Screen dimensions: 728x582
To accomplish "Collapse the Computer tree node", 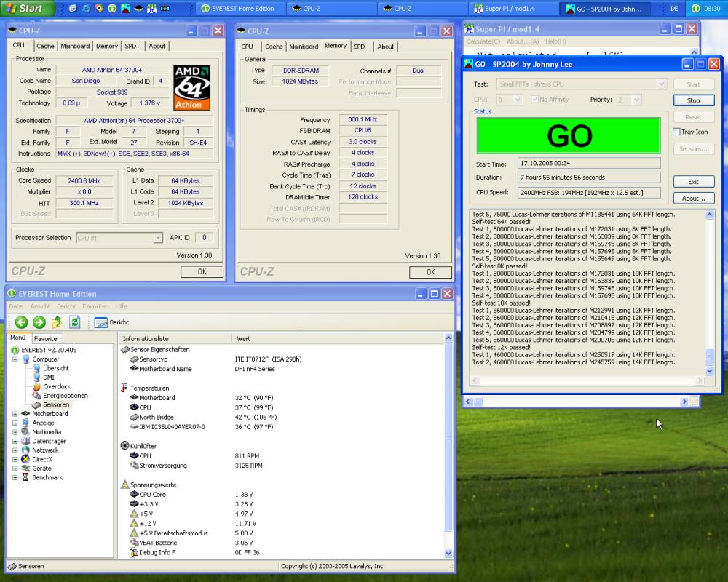I will pos(15,359).
